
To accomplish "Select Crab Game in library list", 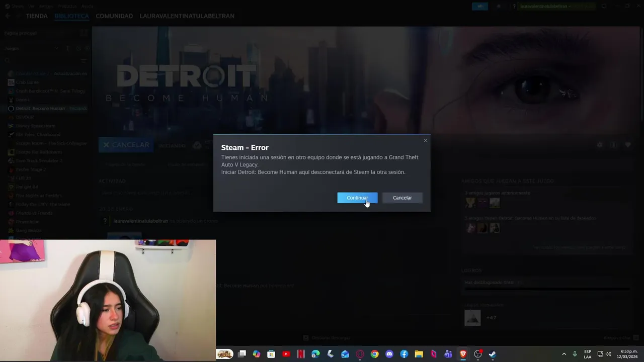I will point(27,82).
